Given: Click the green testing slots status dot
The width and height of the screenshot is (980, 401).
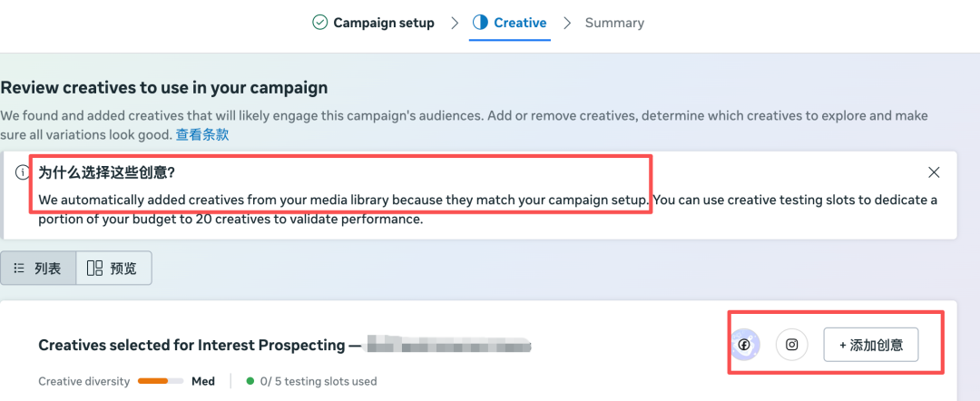Looking at the screenshot, I should (250, 382).
